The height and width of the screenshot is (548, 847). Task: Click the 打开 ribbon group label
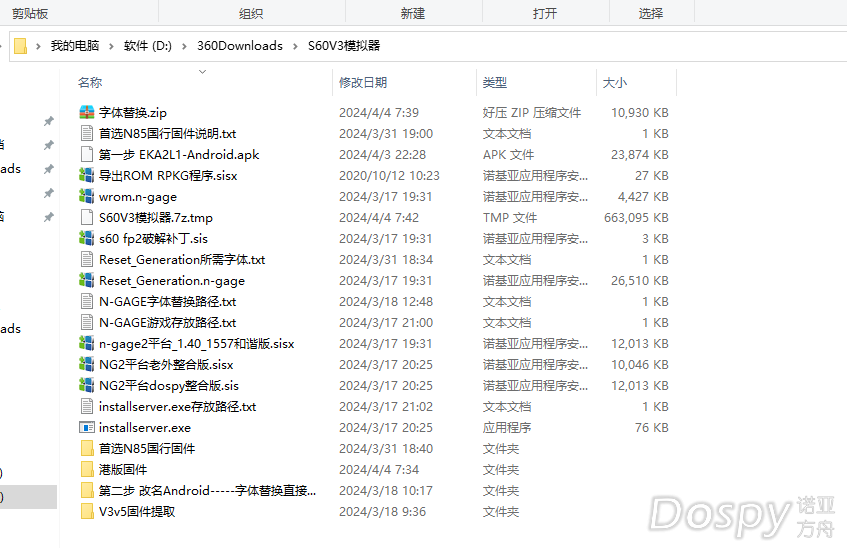[544, 14]
